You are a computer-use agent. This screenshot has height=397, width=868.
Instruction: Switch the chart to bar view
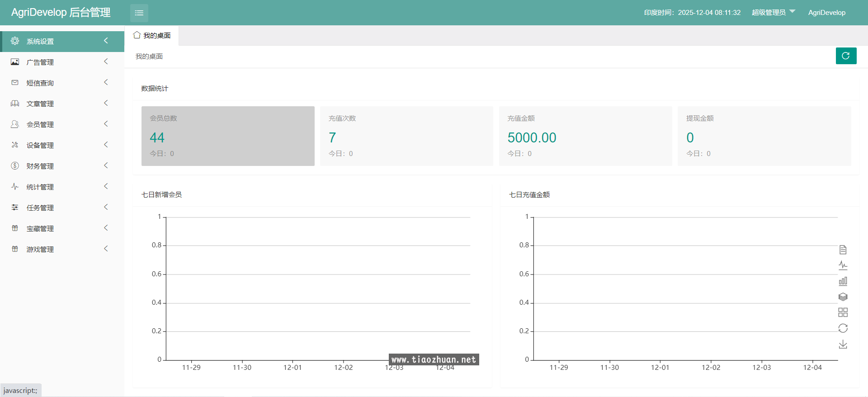pyautogui.click(x=843, y=281)
